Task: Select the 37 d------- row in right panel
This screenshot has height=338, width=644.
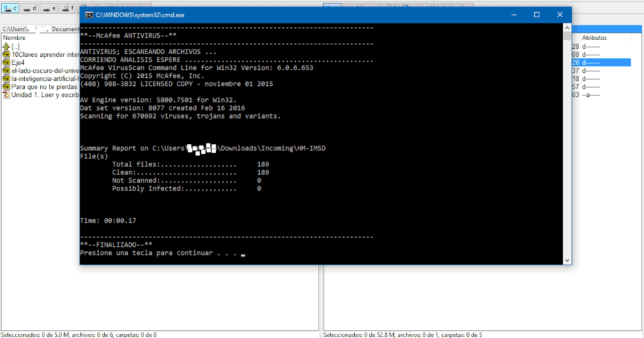Action: (x=601, y=71)
